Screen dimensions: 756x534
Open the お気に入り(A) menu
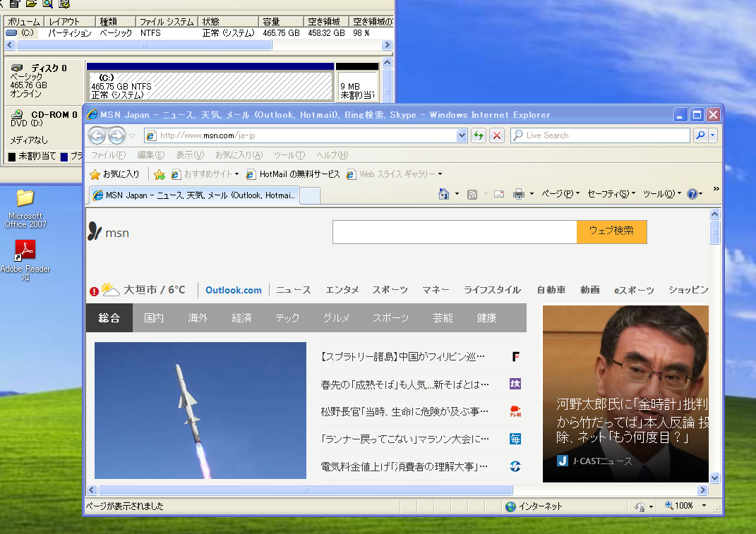(x=239, y=155)
